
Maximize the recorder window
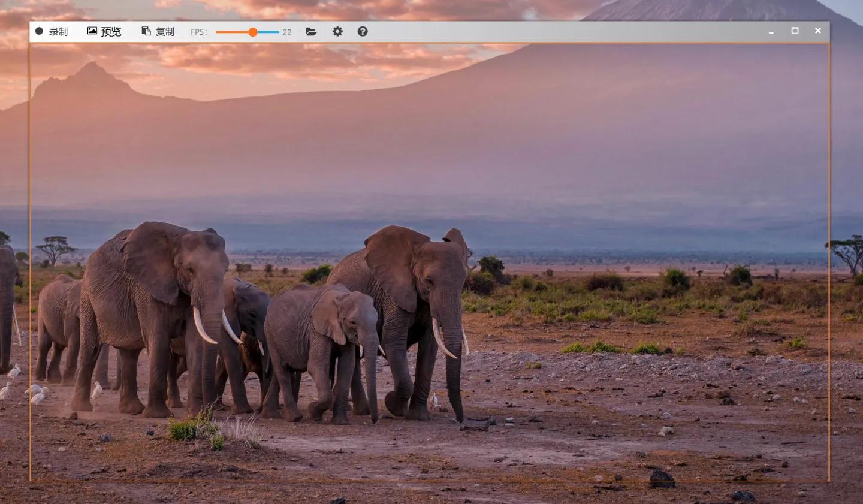coord(795,31)
